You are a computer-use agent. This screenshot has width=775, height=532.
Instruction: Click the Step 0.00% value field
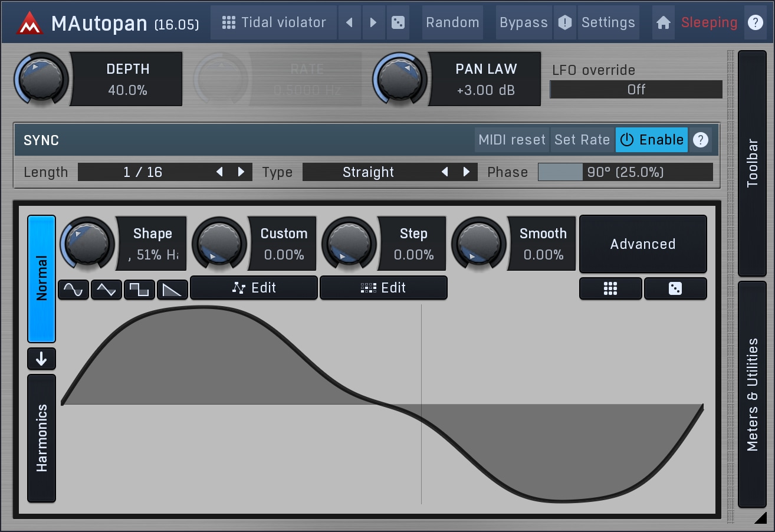(x=413, y=255)
